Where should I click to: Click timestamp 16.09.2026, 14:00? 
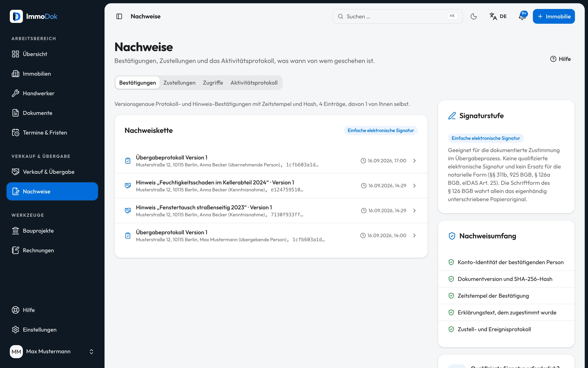click(386, 235)
